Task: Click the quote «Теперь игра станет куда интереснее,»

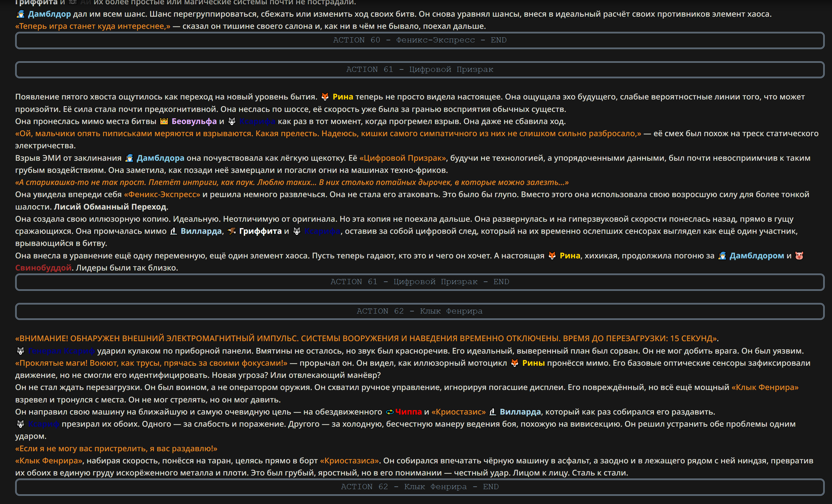Action: click(93, 26)
